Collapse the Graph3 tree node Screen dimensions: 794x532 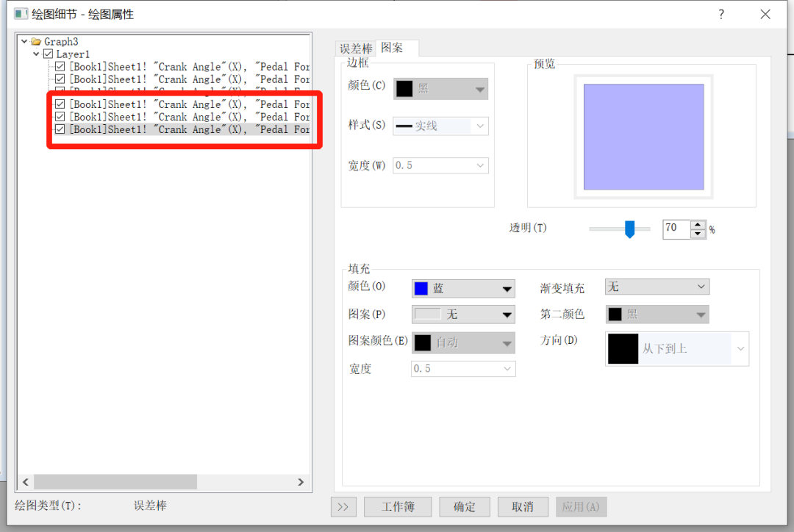[24, 41]
